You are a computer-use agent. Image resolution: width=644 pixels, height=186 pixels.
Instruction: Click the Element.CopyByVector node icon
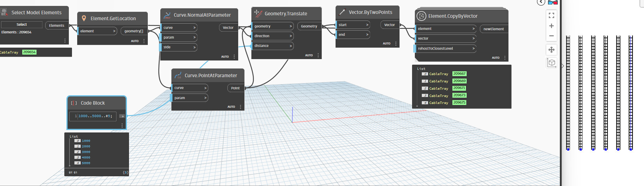(x=421, y=16)
